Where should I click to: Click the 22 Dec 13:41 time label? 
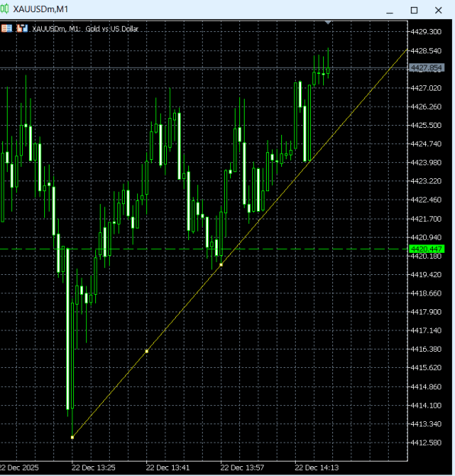(168, 468)
